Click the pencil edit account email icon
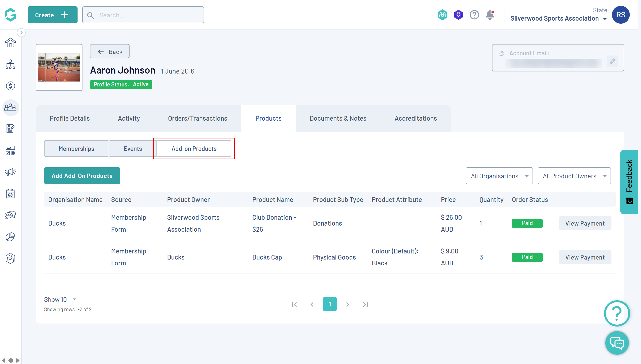Screen dimensions: 641x364 [612, 61]
